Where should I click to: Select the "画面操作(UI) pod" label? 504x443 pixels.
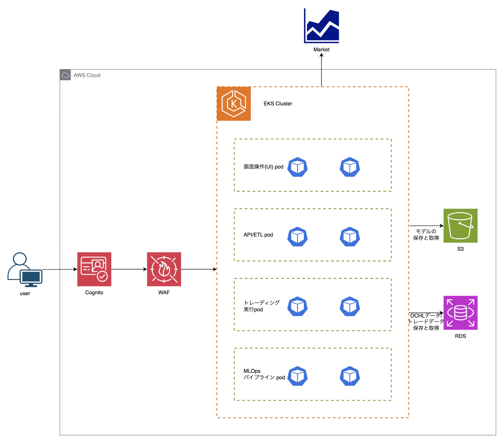(x=263, y=167)
